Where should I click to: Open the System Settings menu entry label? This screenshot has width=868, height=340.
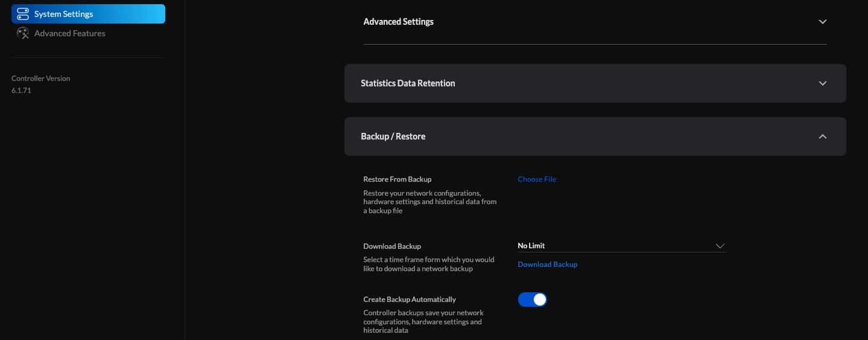63,14
